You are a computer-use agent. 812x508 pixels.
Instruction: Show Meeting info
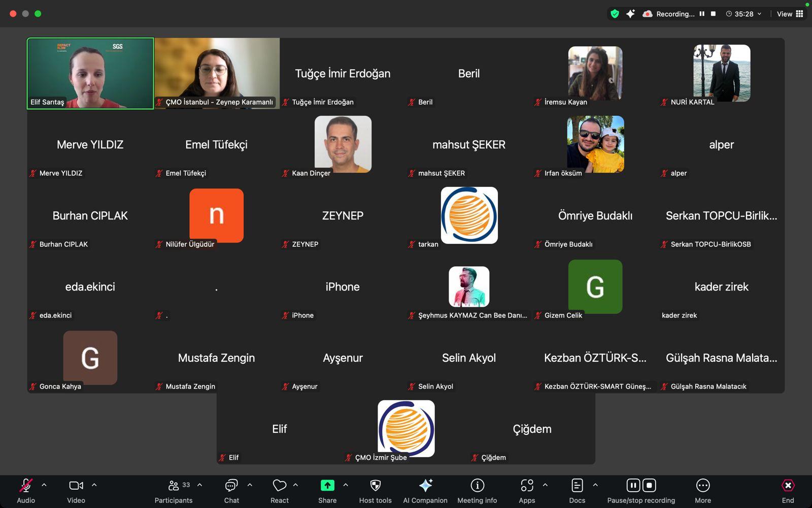coord(477,486)
